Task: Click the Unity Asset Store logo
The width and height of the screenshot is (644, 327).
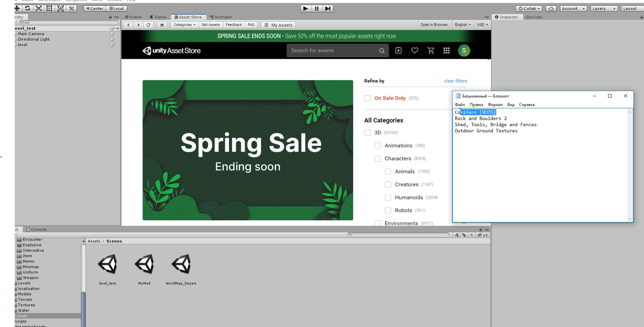Action: [x=172, y=51]
